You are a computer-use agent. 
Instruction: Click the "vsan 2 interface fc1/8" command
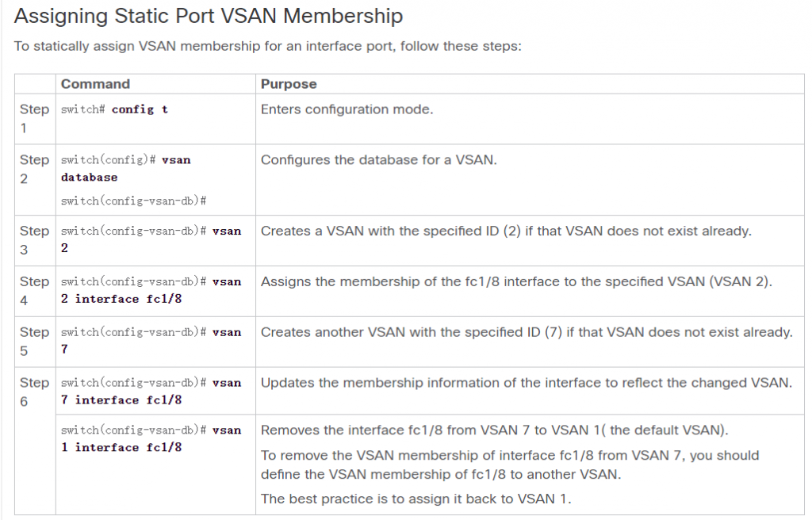click(x=151, y=290)
